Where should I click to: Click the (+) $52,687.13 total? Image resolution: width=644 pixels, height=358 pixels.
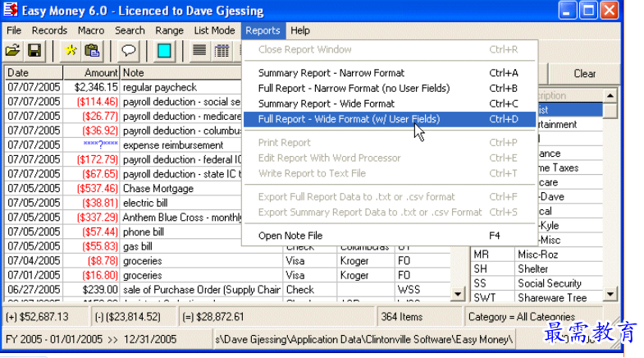coord(46,317)
